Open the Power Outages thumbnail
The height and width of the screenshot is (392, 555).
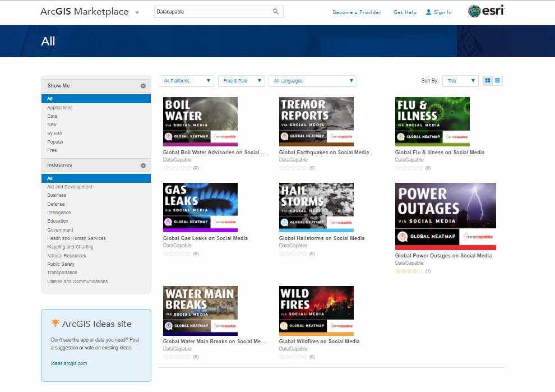(x=446, y=216)
